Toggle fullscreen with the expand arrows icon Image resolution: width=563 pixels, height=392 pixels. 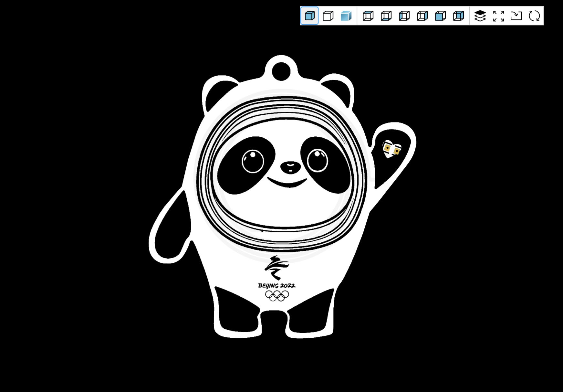click(x=498, y=16)
